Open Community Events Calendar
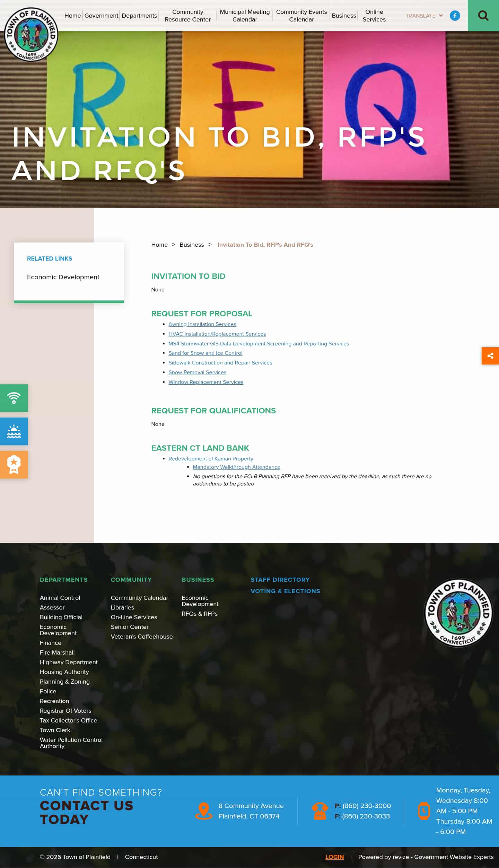499x868 pixels. (x=301, y=16)
